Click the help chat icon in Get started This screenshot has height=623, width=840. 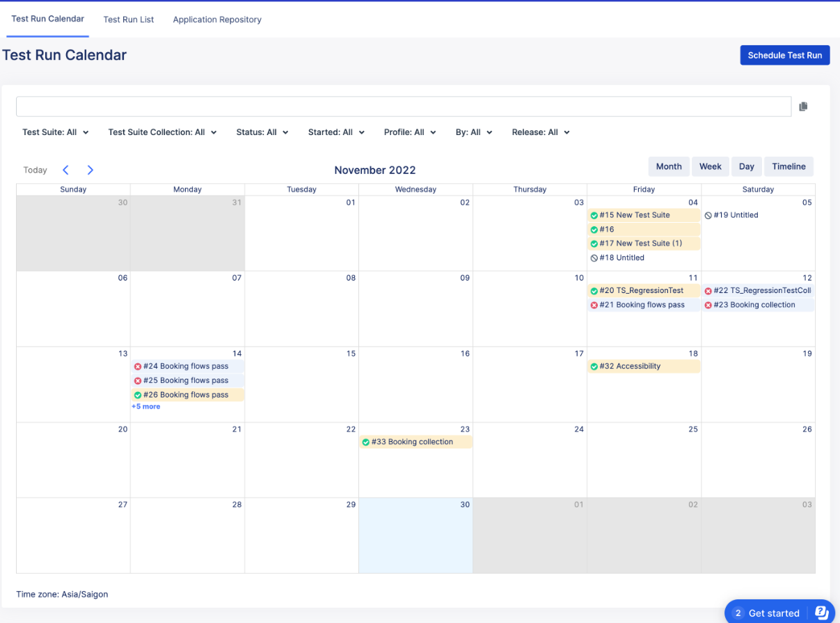click(x=821, y=613)
